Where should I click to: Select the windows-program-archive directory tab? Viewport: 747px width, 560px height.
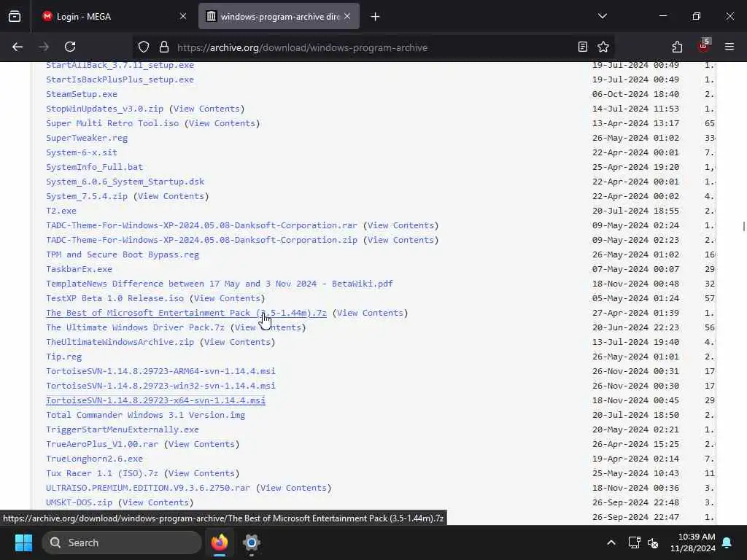click(279, 16)
